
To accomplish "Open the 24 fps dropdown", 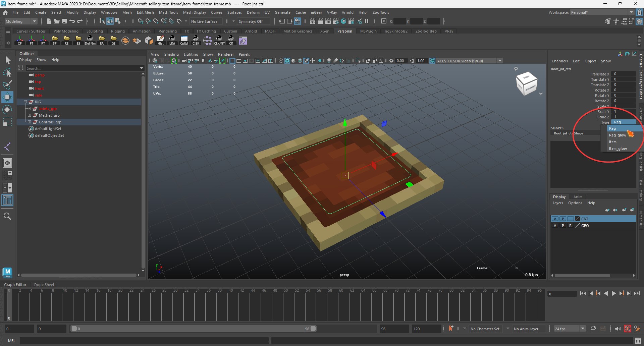I will point(570,329).
